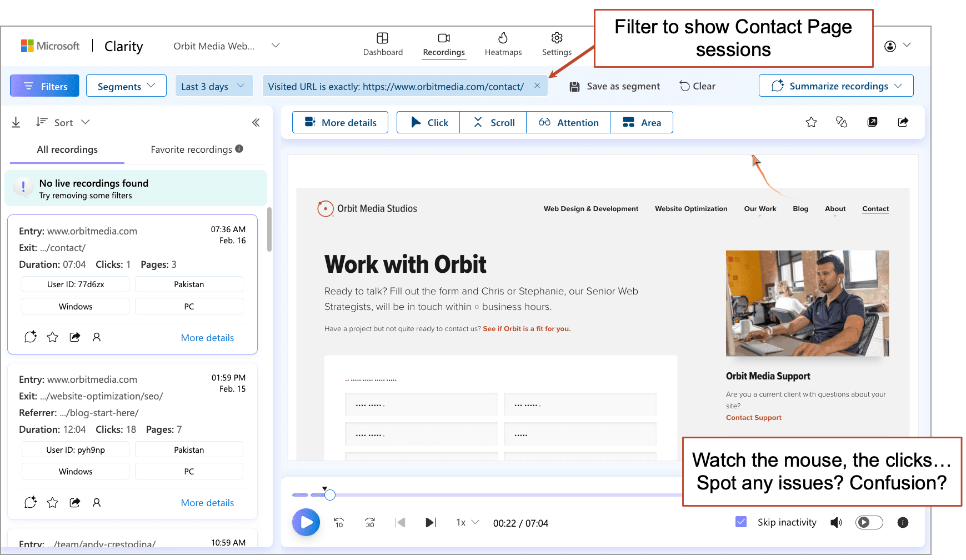966x560 pixels.
Task: Switch to the Favorite recordings tab
Action: pyautogui.click(x=191, y=149)
